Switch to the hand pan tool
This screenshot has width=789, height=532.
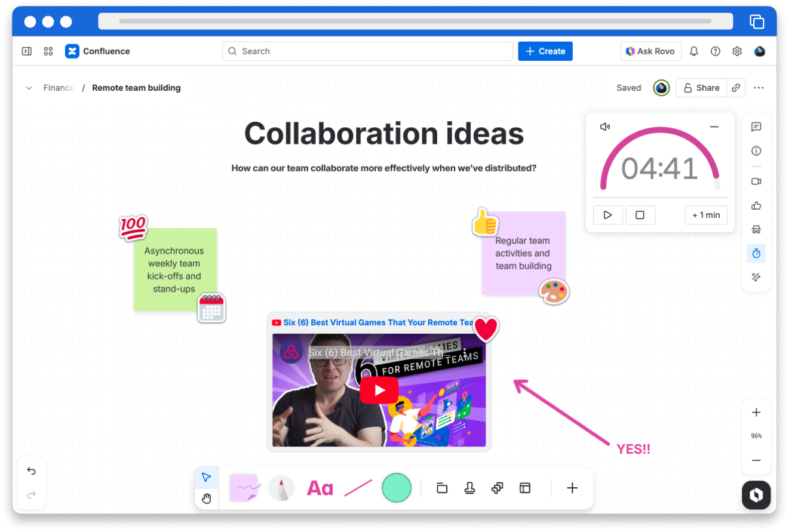[x=206, y=499]
